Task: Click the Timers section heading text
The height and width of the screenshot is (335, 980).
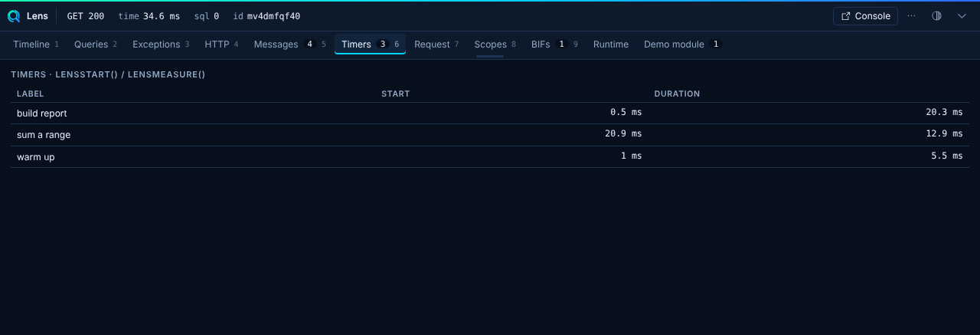Action: [108, 74]
